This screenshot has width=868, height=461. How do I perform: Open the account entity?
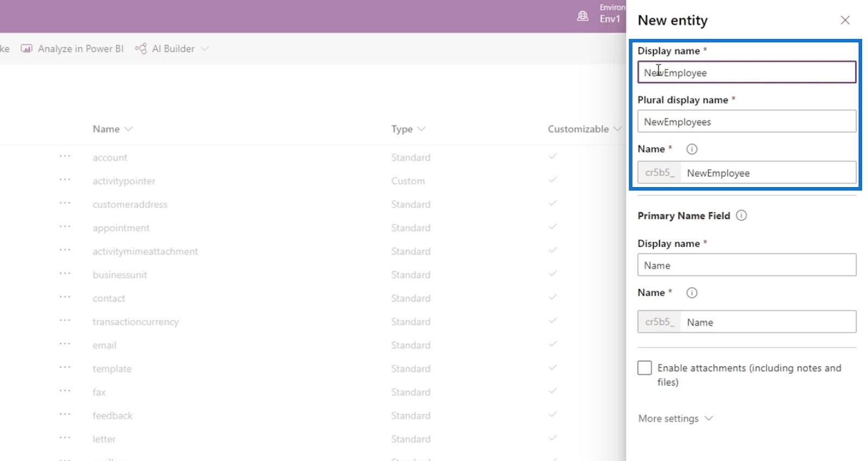coord(110,158)
